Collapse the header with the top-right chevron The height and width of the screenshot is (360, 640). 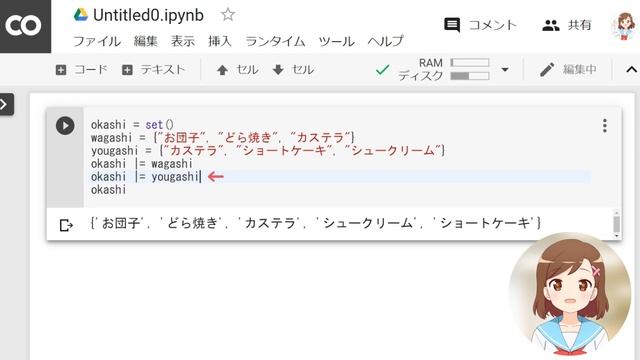tap(631, 70)
